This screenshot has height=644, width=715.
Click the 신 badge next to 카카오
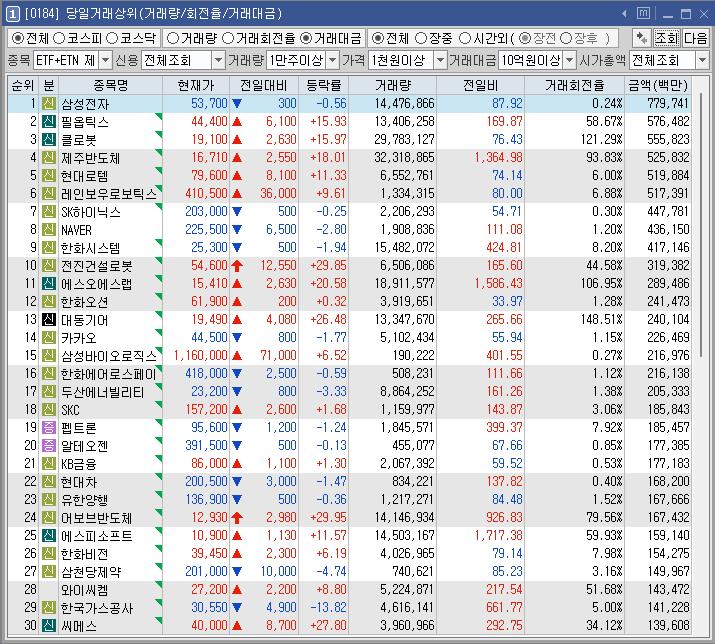(49, 338)
